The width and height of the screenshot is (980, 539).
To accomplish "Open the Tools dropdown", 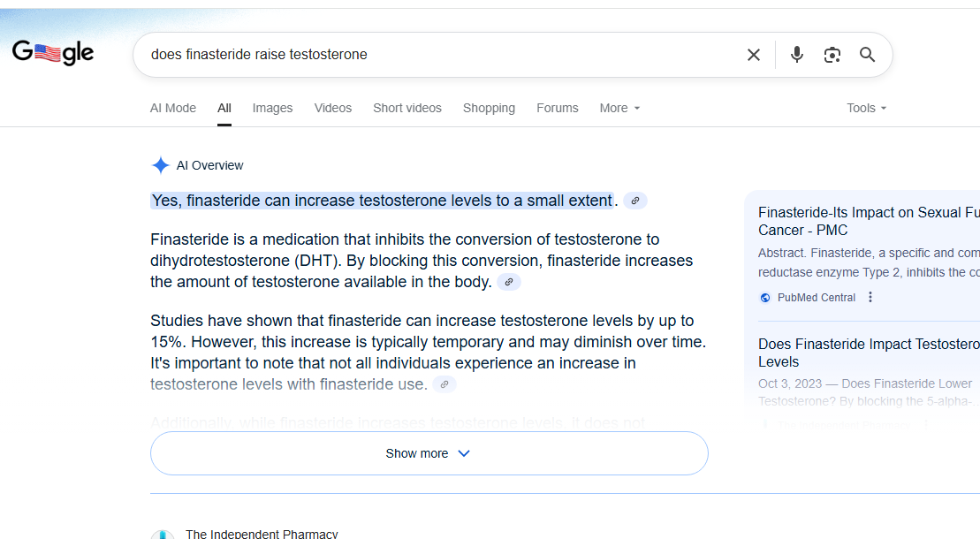I will coord(866,108).
